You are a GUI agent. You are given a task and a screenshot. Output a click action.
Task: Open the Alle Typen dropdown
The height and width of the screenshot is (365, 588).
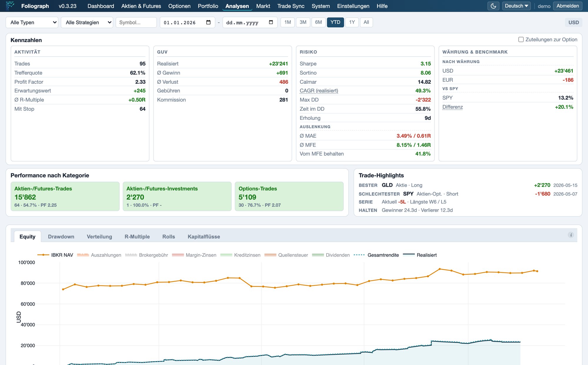tap(32, 22)
